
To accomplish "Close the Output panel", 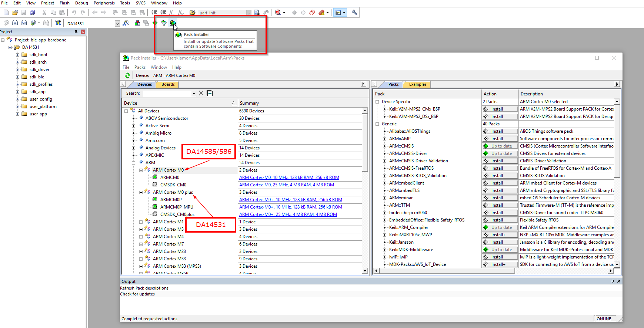I will (x=619, y=281).
